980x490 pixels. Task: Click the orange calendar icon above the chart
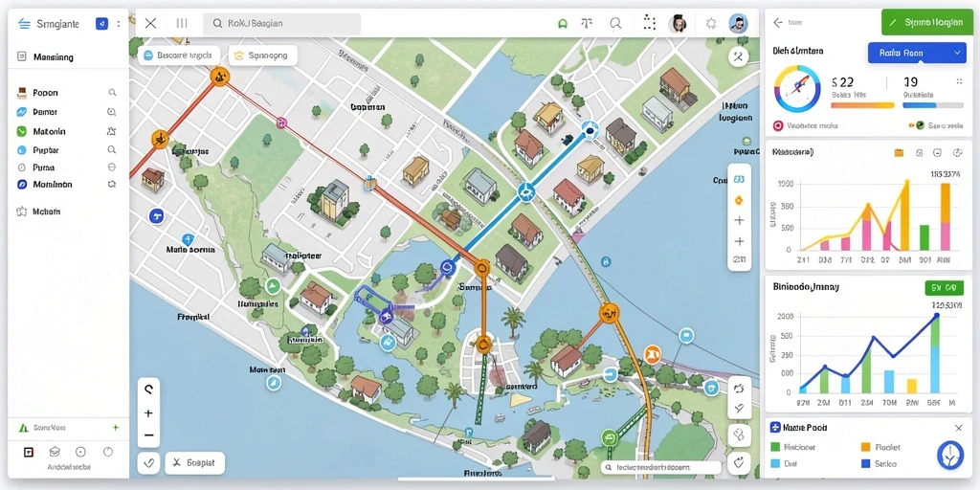[900, 152]
